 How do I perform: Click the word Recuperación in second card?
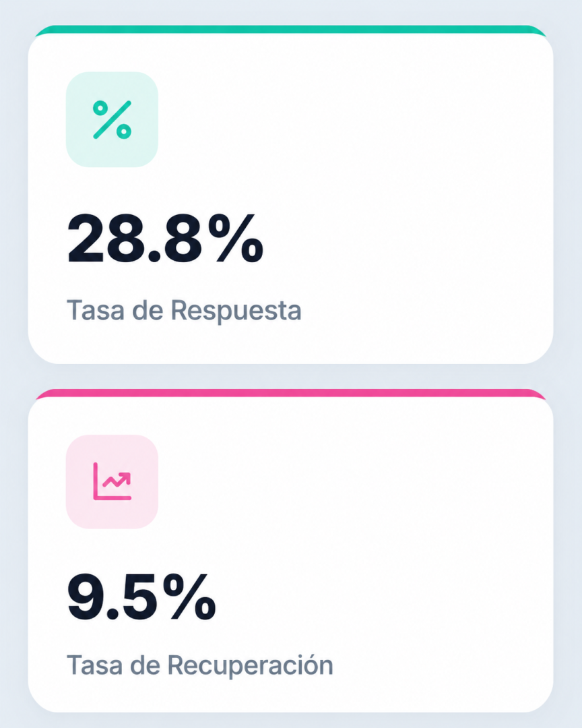[x=250, y=665]
